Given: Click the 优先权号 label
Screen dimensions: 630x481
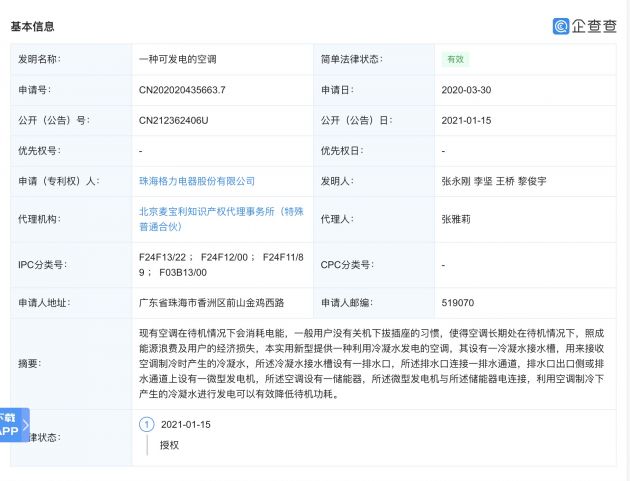Looking at the screenshot, I should 39,151.
